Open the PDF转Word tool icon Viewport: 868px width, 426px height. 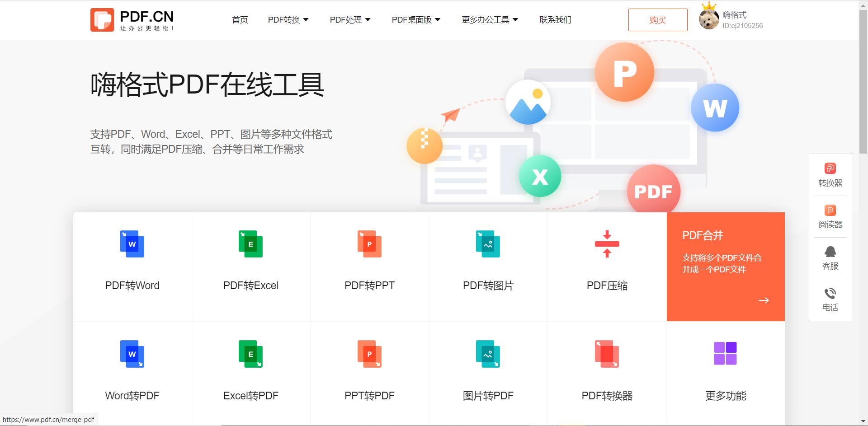132,244
